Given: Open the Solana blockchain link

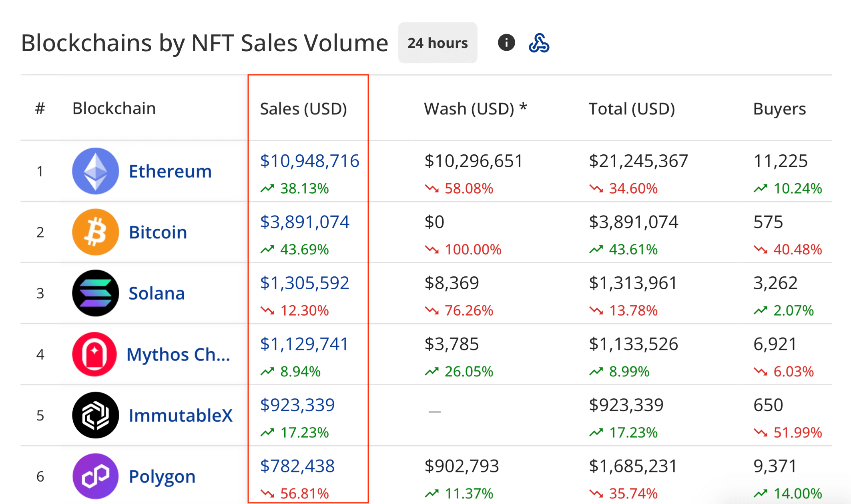Looking at the screenshot, I should 157,294.
